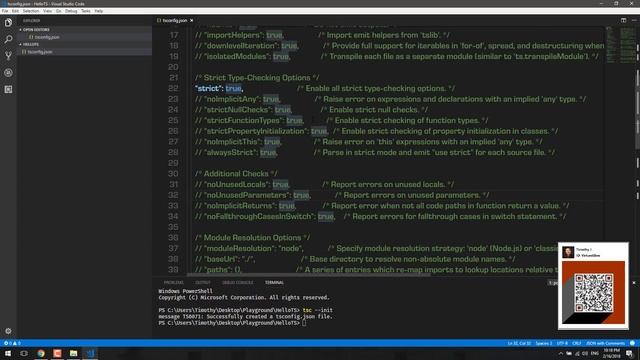Close the tsconfig.json editor tab

[x=191, y=20]
